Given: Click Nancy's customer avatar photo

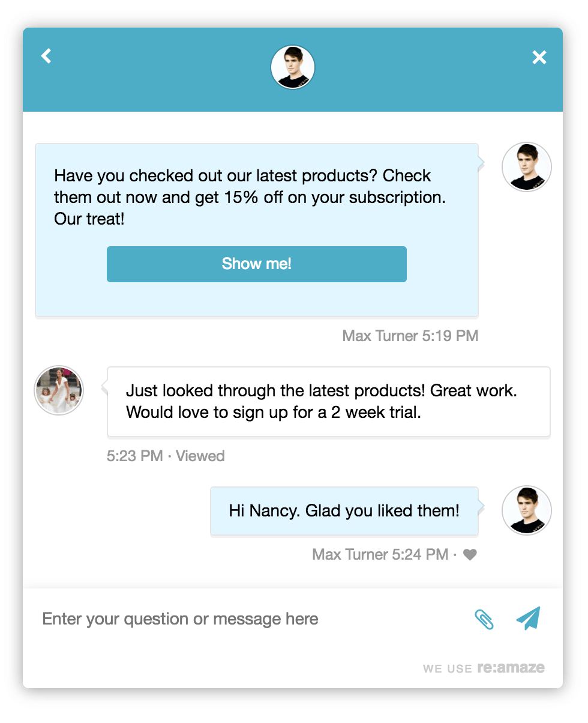Looking at the screenshot, I should (59, 390).
